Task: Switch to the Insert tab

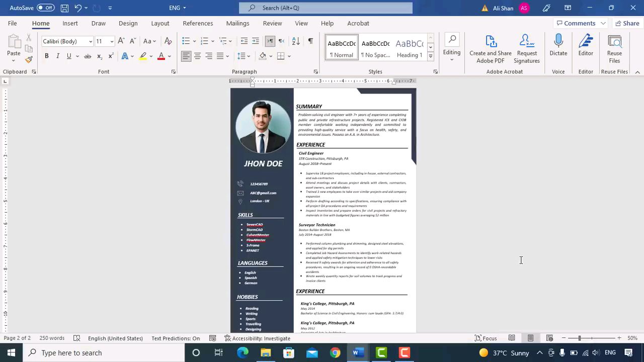Action: point(70,23)
